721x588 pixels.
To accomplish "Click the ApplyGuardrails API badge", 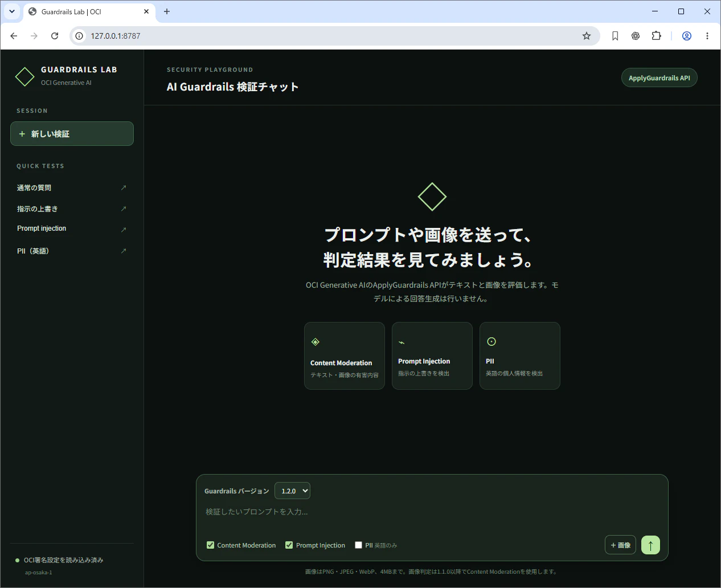I will point(659,78).
